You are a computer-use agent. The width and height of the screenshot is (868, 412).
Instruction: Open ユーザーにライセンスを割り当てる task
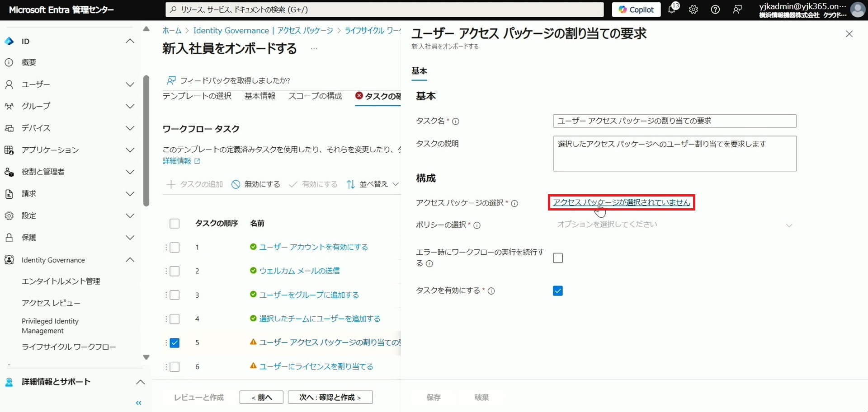click(316, 366)
